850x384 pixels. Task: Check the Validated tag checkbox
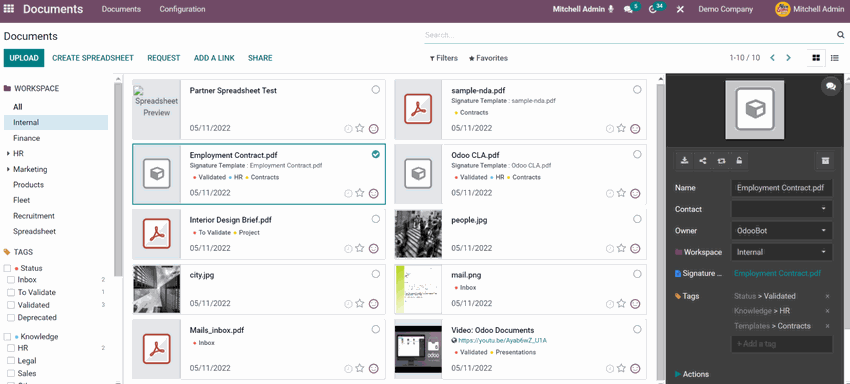[10, 305]
